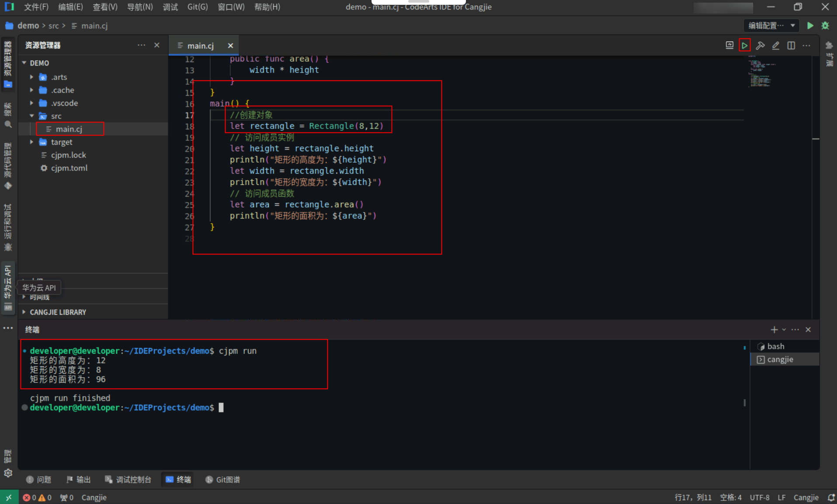Select the main.cj editor tab

(x=201, y=45)
